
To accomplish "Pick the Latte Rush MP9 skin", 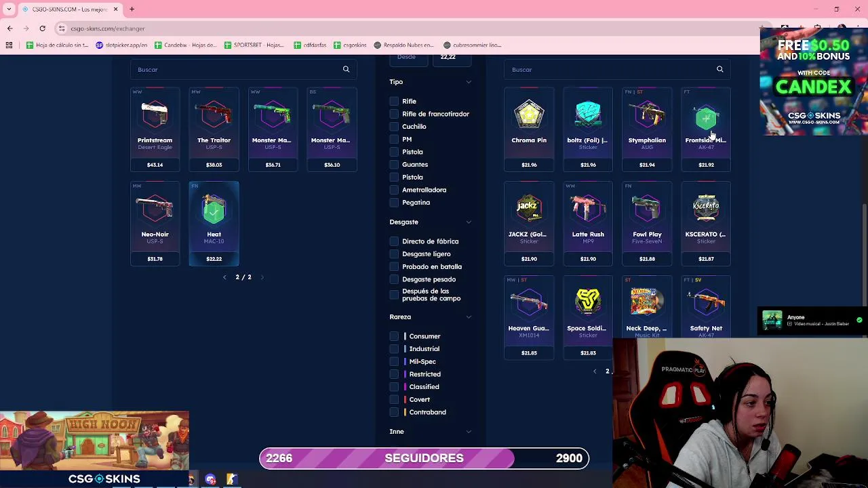I will point(588,224).
